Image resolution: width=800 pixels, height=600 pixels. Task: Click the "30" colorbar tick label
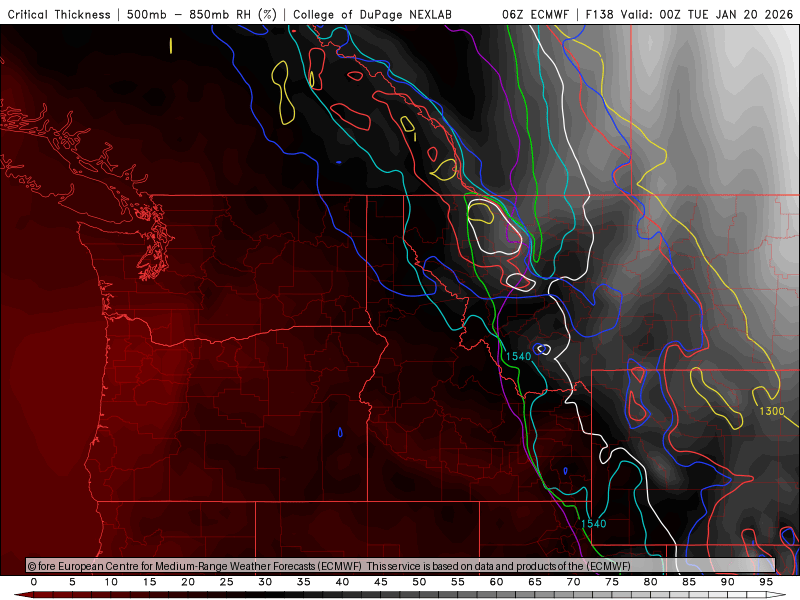tap(265, 582)
